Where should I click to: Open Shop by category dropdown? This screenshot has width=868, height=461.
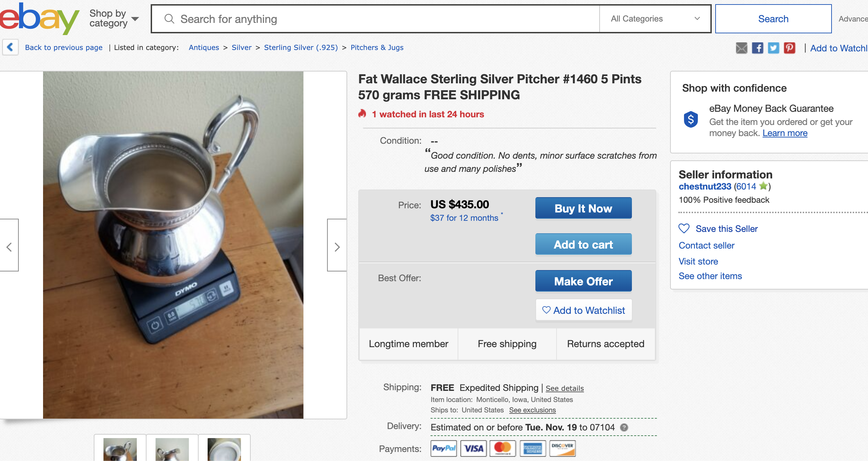tap(114, 18)
